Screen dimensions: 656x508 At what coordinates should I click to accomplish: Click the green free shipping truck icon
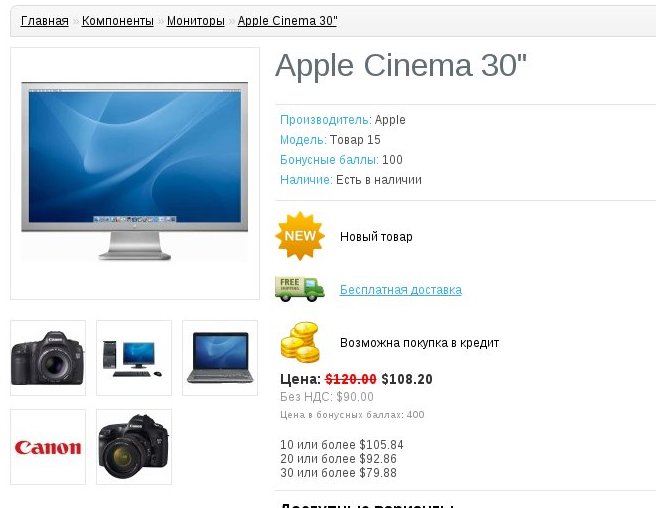(300, 289)
